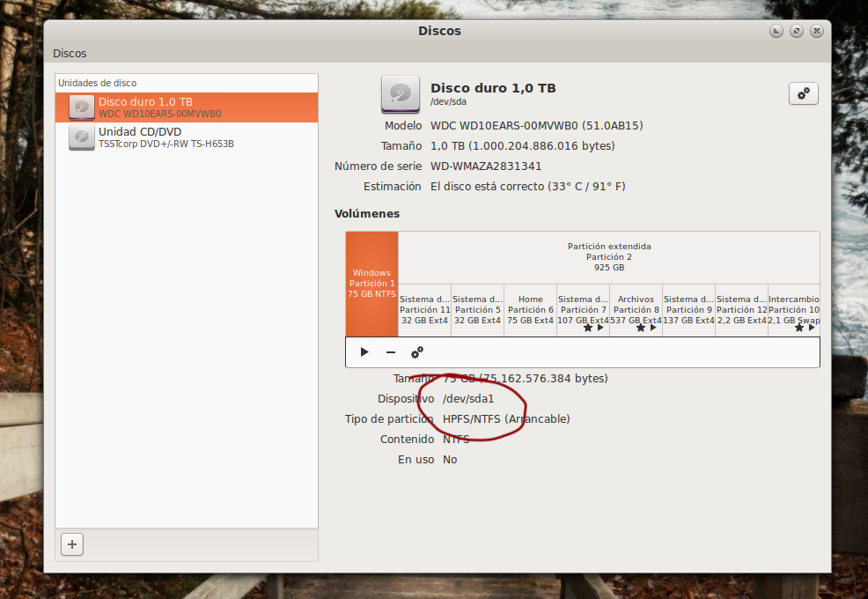Select the Windows Partición 1 NTFS block
This screenshot has height=599, width=868.
[371, 284]
